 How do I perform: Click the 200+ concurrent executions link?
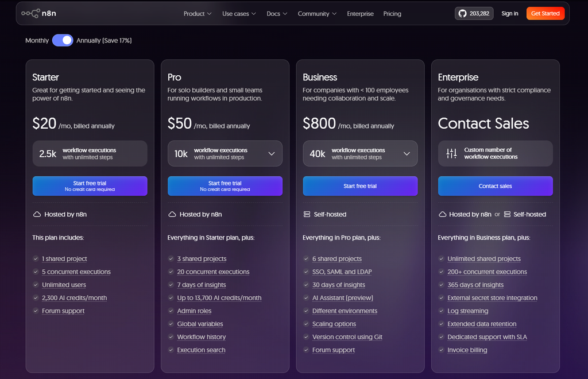coord(487,272)
